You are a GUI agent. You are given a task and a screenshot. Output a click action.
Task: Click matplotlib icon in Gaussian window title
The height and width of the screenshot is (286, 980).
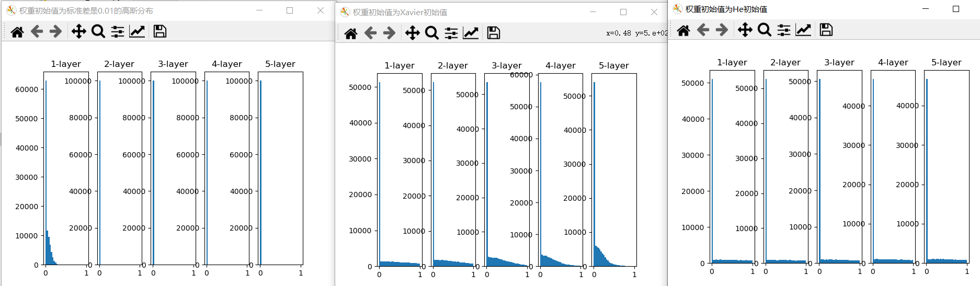tap(11, 10)
